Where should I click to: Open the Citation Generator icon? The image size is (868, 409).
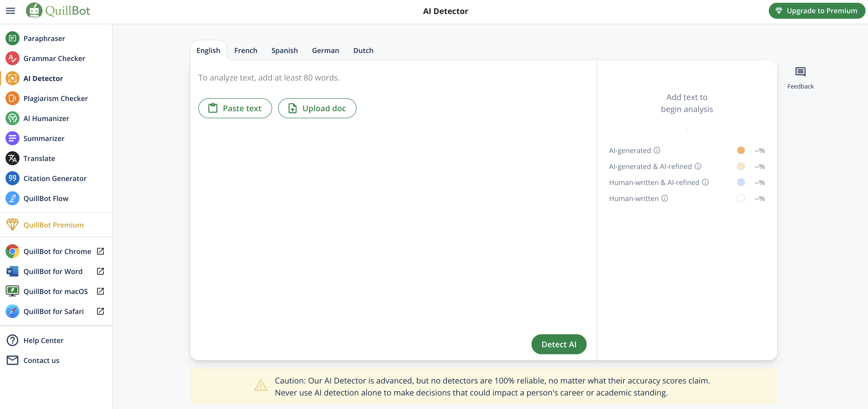tap(12, 178)
